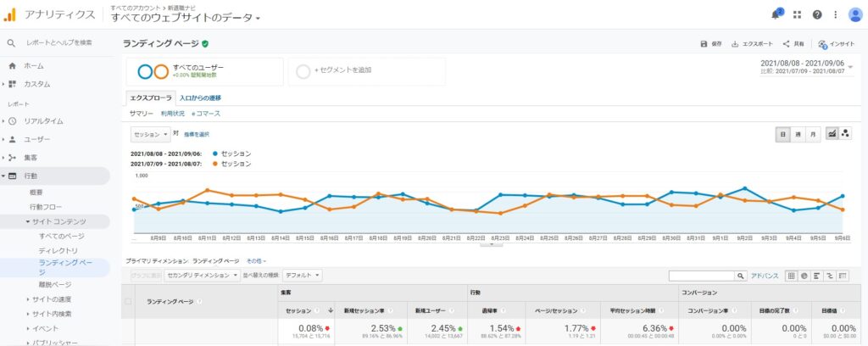The image size is (868, 346).
Task: Click the アドバンス filter link
Action: click(765, 276)
